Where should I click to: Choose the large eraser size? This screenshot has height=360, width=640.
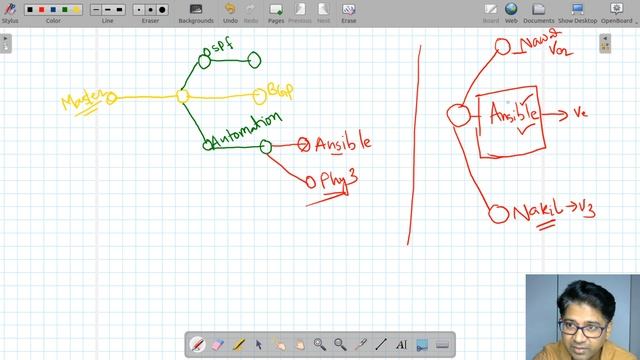pyautogui.click(x=162, y=9)
